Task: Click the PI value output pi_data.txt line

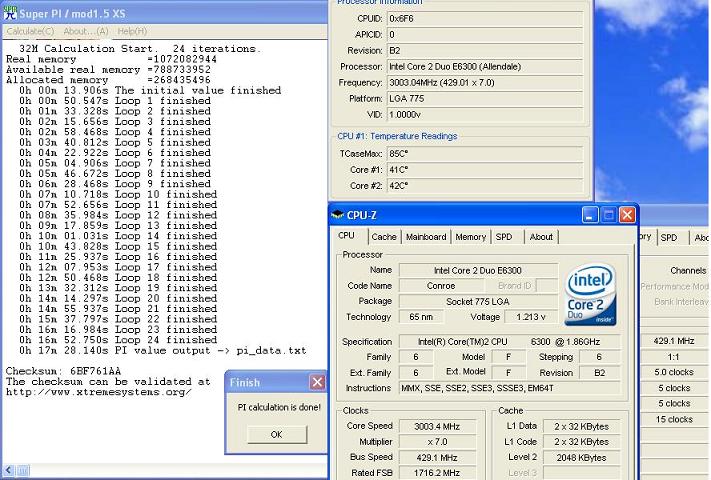Action: click(163, 350)
